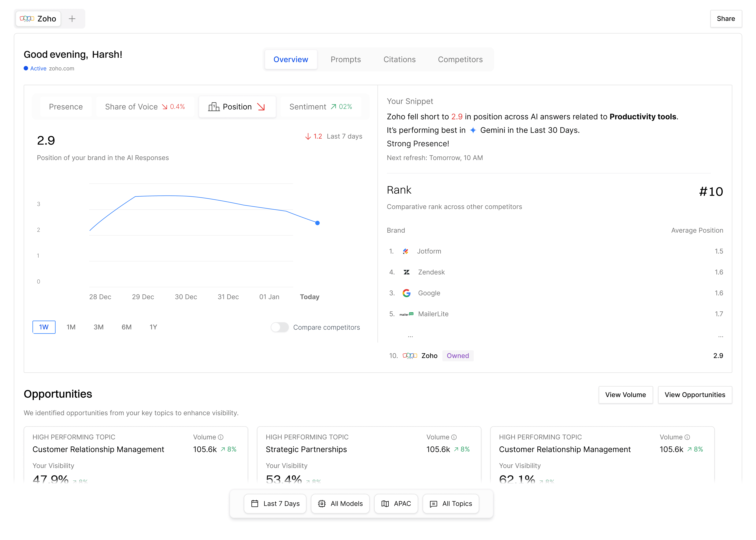
Task: Select the 1Y time range
Action: (x=153, y=327)
